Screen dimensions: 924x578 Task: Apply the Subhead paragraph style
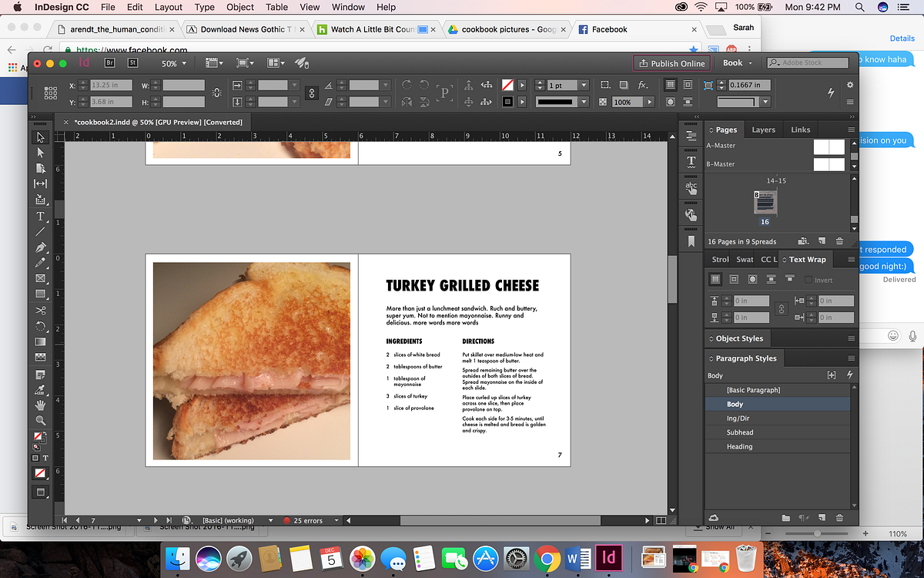tap(740, 432)
